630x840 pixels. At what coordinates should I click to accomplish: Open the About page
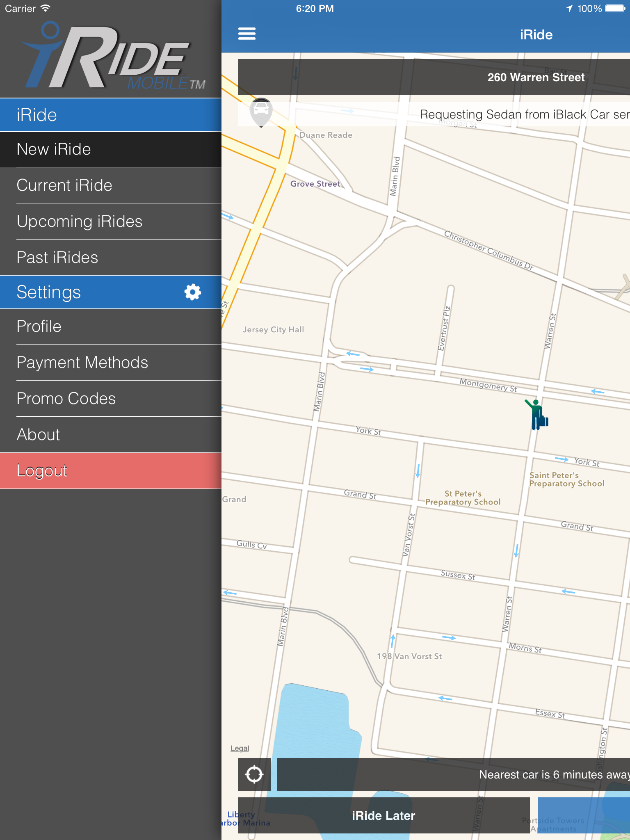[111, 435]
